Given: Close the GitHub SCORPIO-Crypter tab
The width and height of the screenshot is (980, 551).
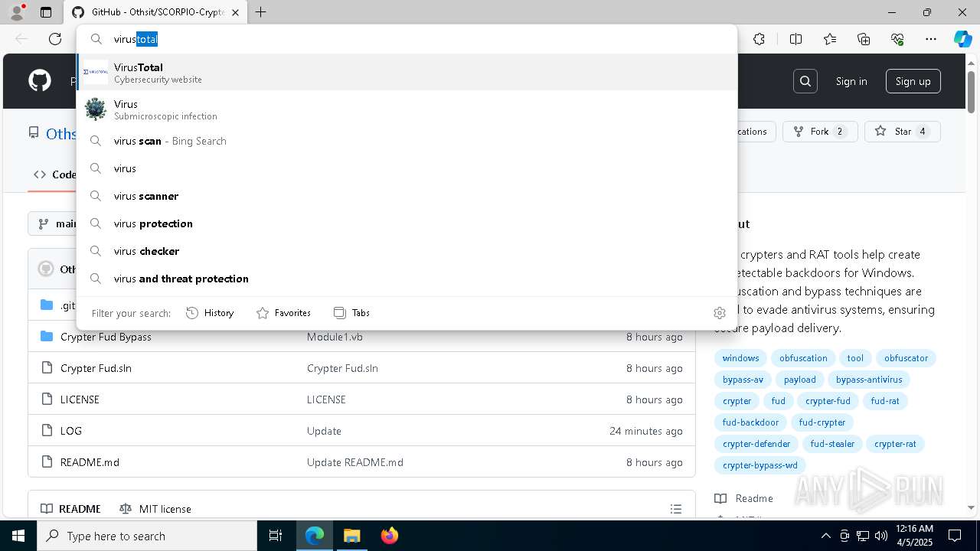Looking at the screenshot, I should [x=235, y=12].
